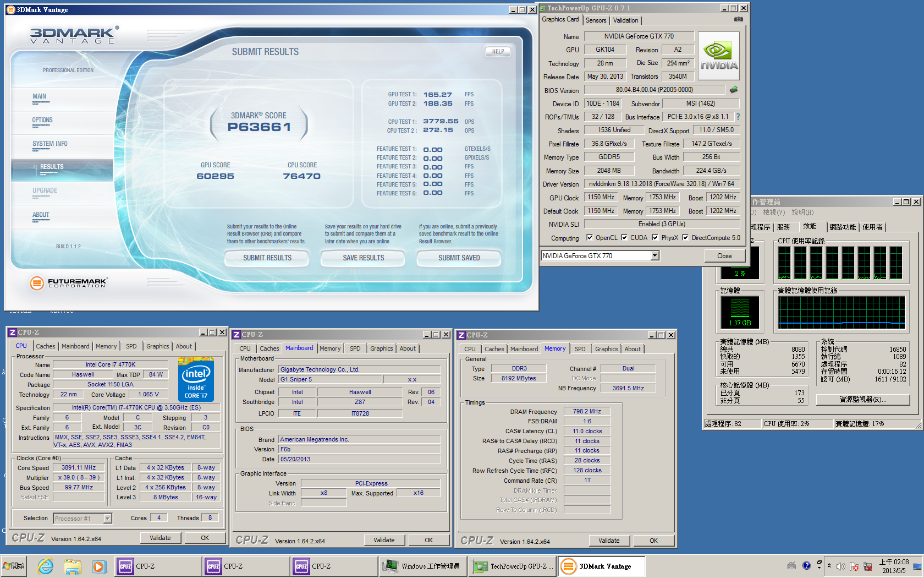
Task: Open the Validation tab in GPU-Z
Action: tap(626, 20)
